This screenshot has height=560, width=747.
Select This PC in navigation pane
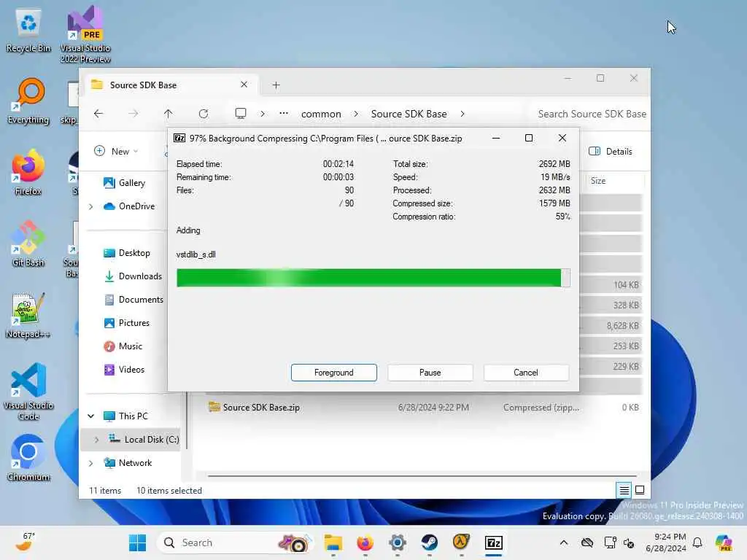125,416
